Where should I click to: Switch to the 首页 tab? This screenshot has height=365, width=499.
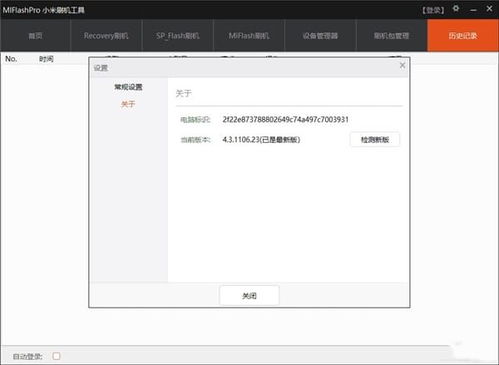36,35
